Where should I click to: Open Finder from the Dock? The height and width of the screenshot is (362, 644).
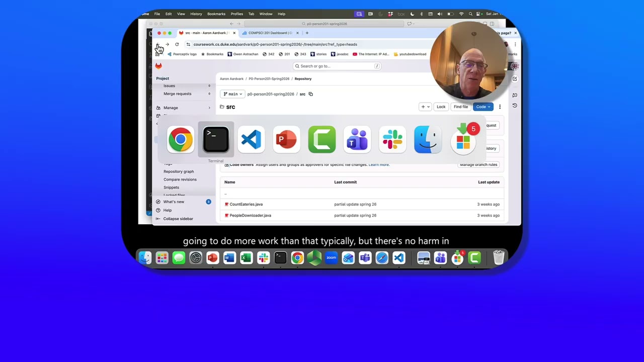pyautogui.click(x=145, y=258)
